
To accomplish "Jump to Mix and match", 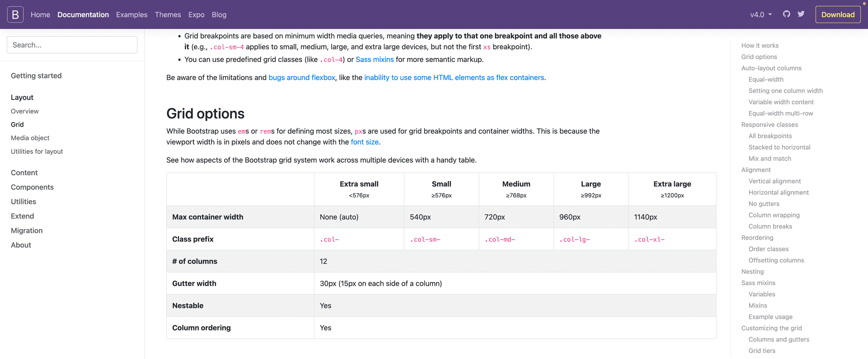I will [x=770, y=159].
